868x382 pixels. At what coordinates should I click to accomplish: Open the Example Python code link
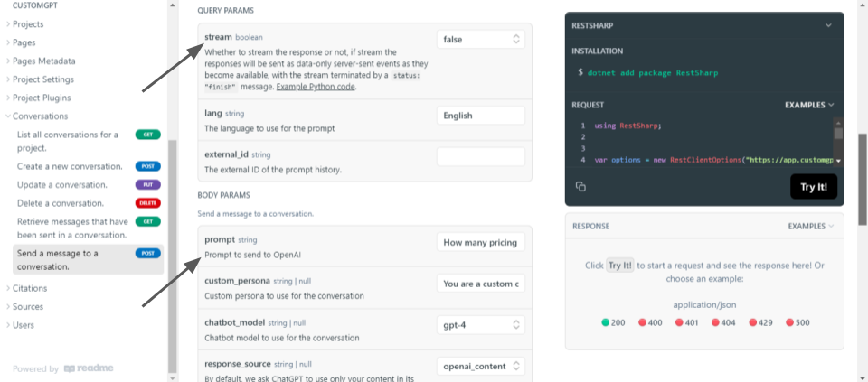tap(316, 87)
